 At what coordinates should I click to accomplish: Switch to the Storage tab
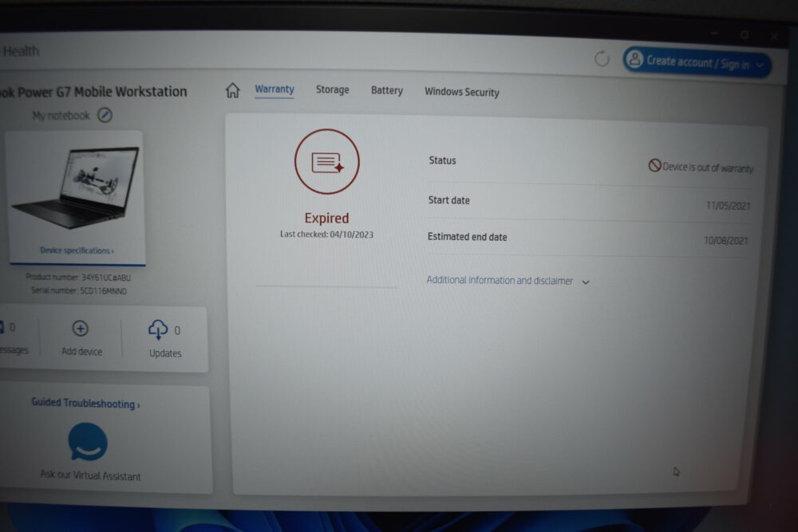332,89
